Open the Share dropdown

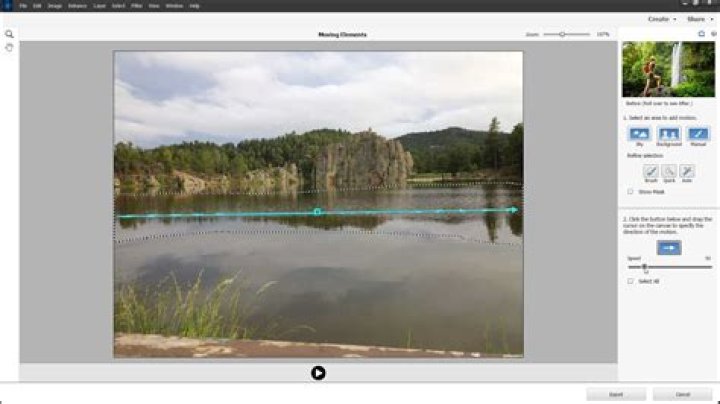point(697,18)
